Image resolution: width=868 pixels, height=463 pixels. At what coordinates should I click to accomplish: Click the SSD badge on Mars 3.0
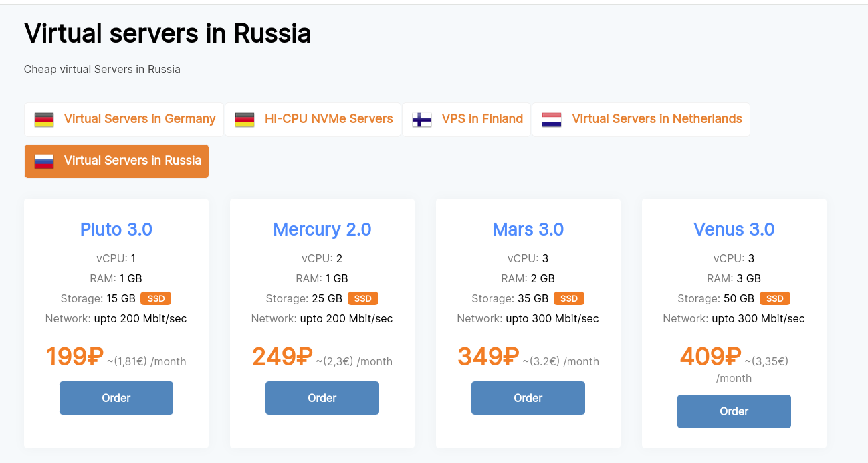(569, 298)
